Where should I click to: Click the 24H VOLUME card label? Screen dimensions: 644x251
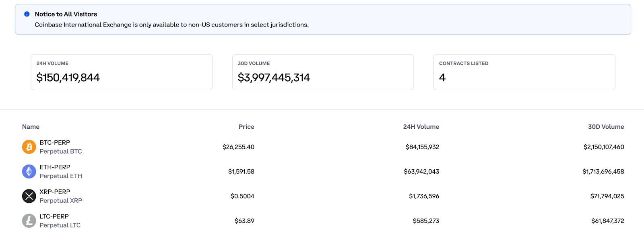(52, 63)
